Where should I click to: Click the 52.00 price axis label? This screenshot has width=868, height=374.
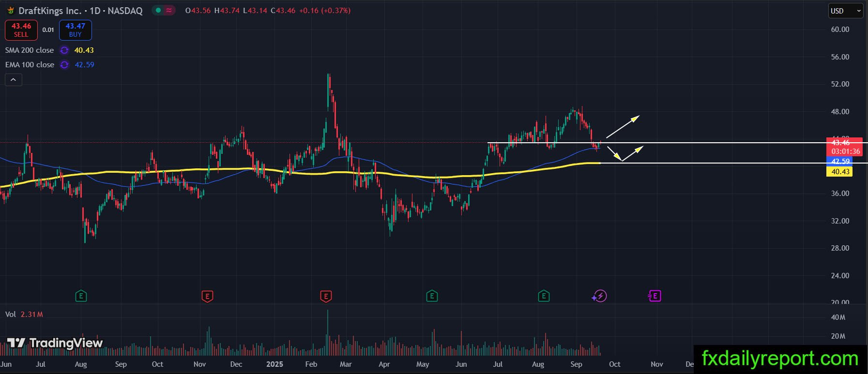tap(840, 84)
